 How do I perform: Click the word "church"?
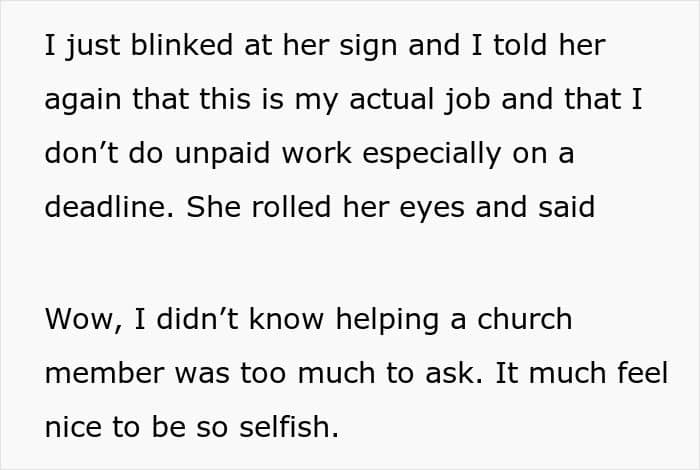(525, 320)
